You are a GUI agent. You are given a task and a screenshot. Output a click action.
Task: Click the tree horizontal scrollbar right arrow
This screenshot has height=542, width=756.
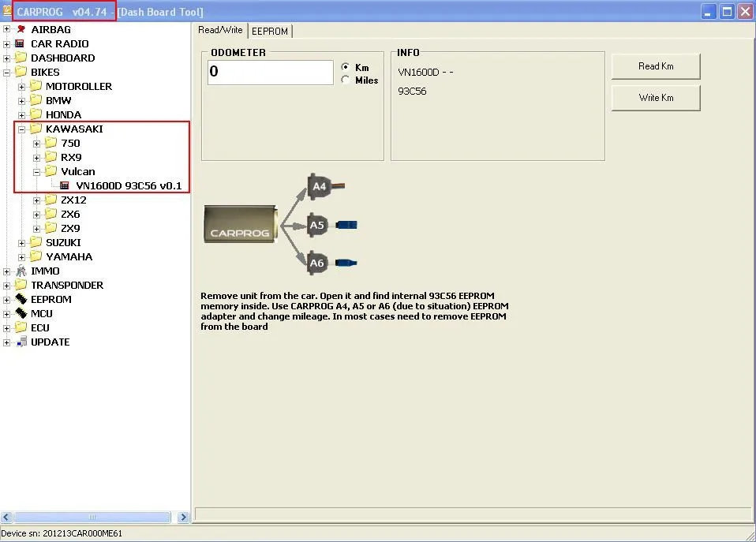tap(183, 517)
